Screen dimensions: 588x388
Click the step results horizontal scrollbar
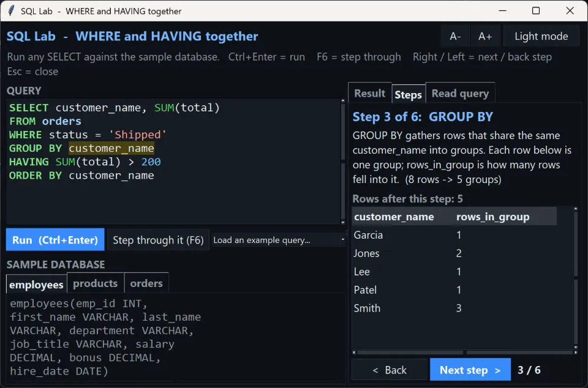tap(465, 353)
